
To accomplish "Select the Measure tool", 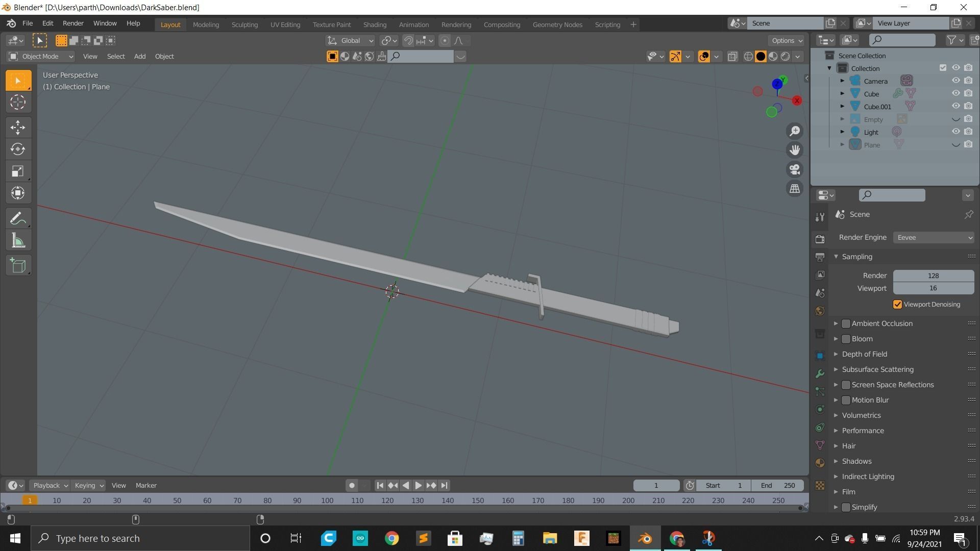I will (x=18, y=241).
